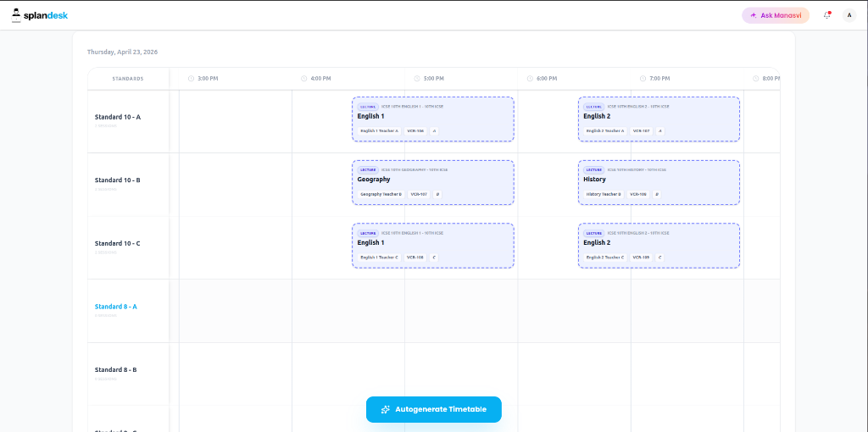Click the English 1 Teacher A chip
868x432 pixels.
379,131
